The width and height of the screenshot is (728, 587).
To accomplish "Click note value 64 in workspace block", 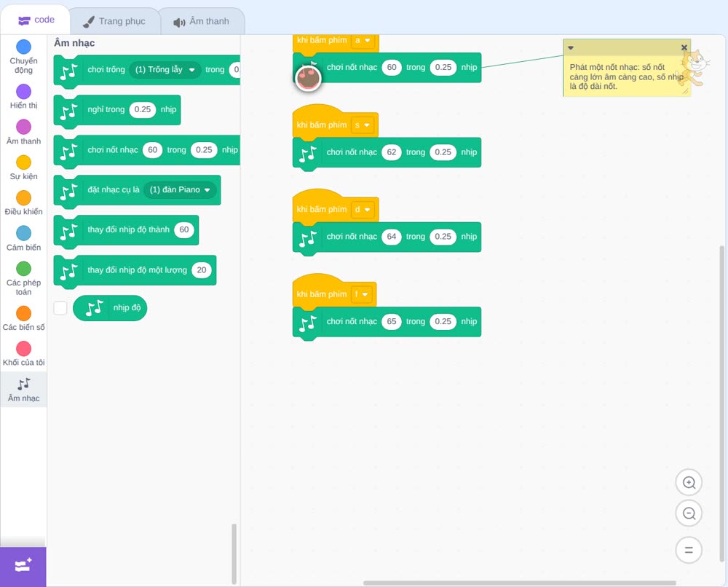I will [x=392, y=237].
